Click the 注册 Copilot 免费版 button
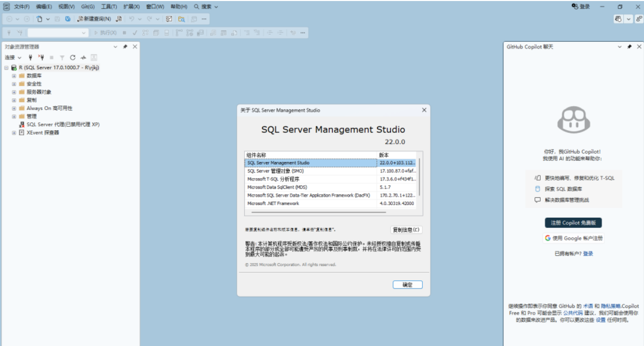The width and height of the screenshot is (644, 346). coord(573,223)
